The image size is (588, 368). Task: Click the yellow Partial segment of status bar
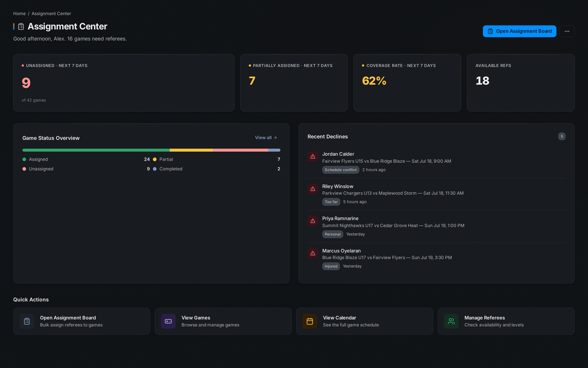(x=191, y=150)
